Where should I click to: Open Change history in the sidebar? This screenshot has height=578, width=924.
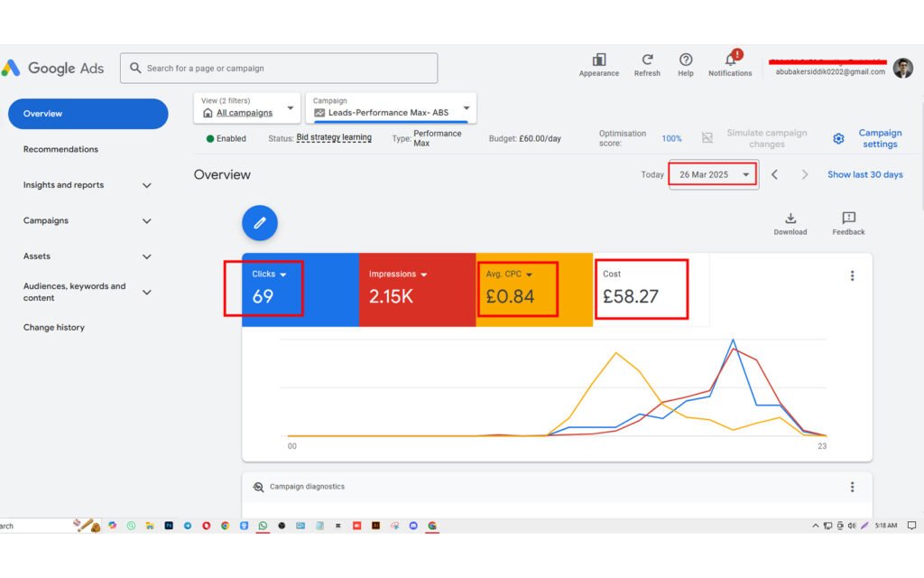click(53, 327)
